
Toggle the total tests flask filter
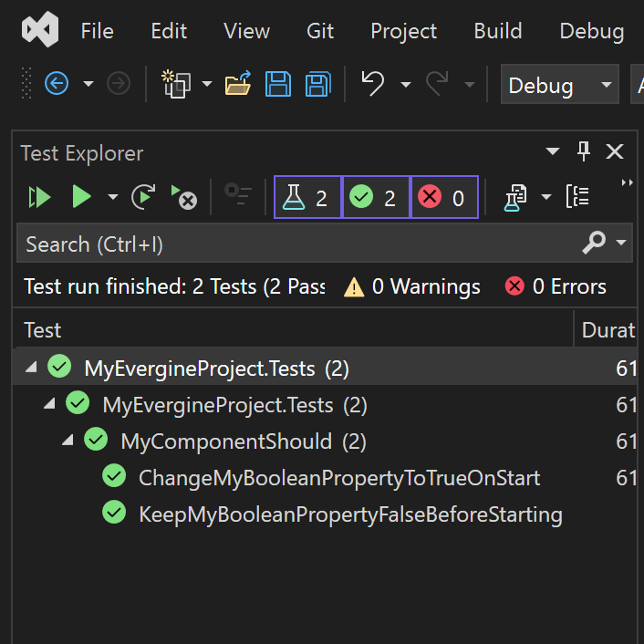[x=307, y=198]
